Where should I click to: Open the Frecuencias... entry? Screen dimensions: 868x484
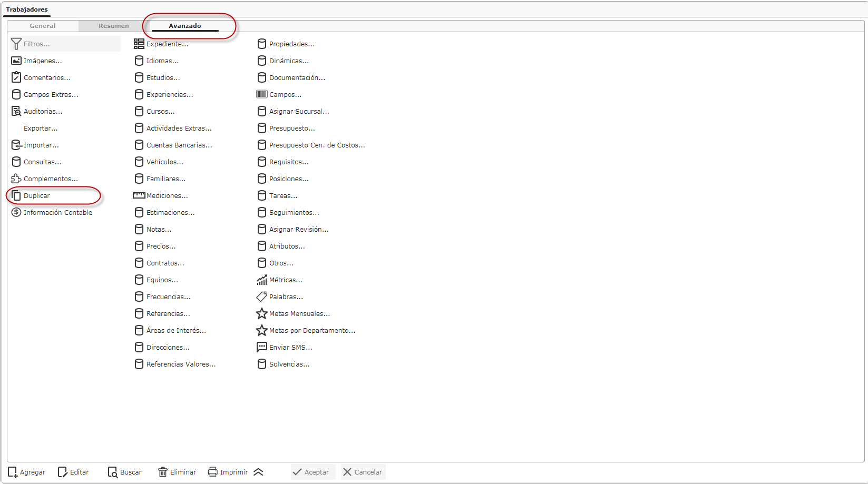(169, 297)
